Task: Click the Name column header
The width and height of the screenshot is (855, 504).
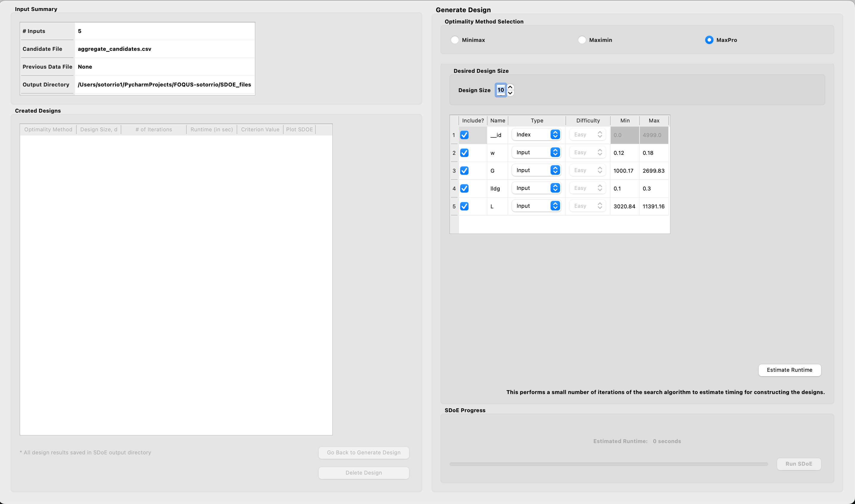Action: point(498,121)
